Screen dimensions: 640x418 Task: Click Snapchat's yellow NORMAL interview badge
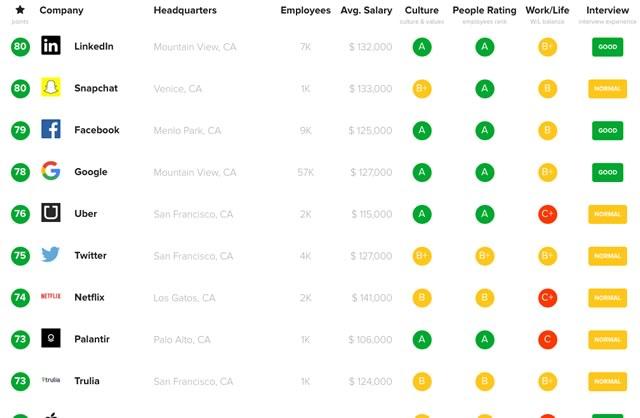(x=607, y=88)
